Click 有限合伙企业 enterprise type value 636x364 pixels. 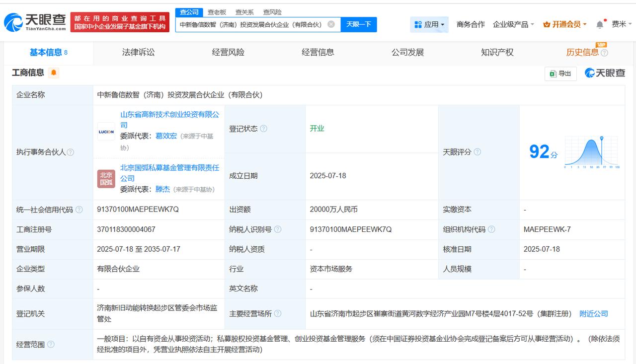coord(118,269)
